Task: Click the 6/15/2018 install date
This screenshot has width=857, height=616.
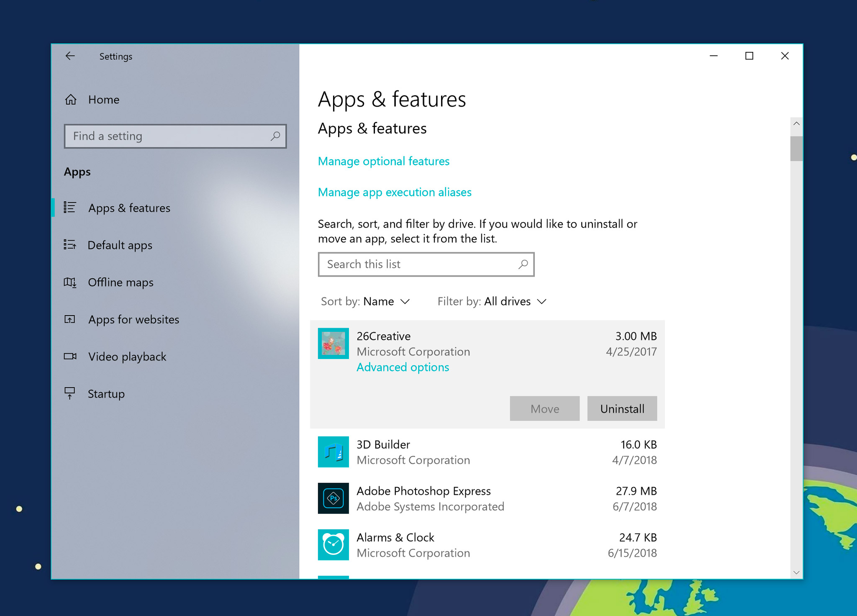Action: 632,553
